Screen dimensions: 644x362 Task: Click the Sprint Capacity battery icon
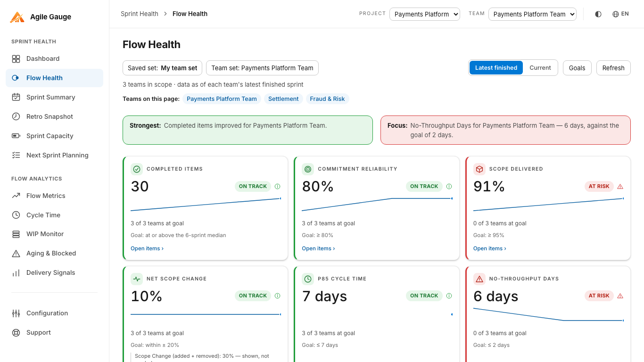click(16, 136)
